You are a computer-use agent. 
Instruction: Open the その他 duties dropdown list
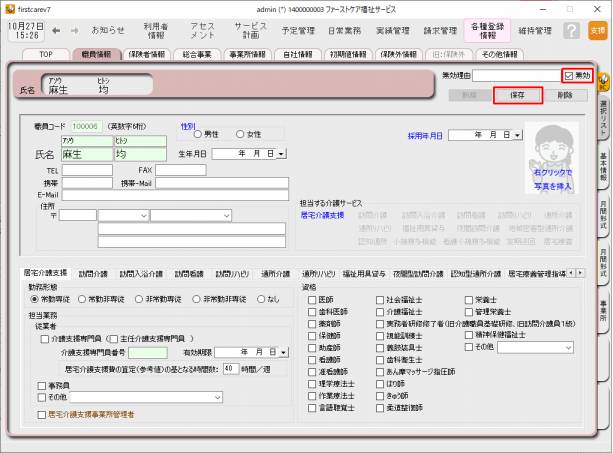point(217,396)
